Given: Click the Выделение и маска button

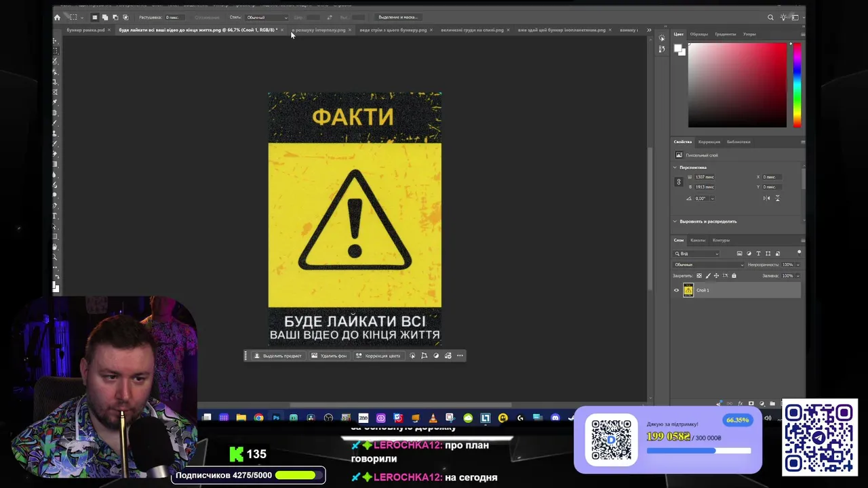Looking at the screenshot, I should pos(398,17).
